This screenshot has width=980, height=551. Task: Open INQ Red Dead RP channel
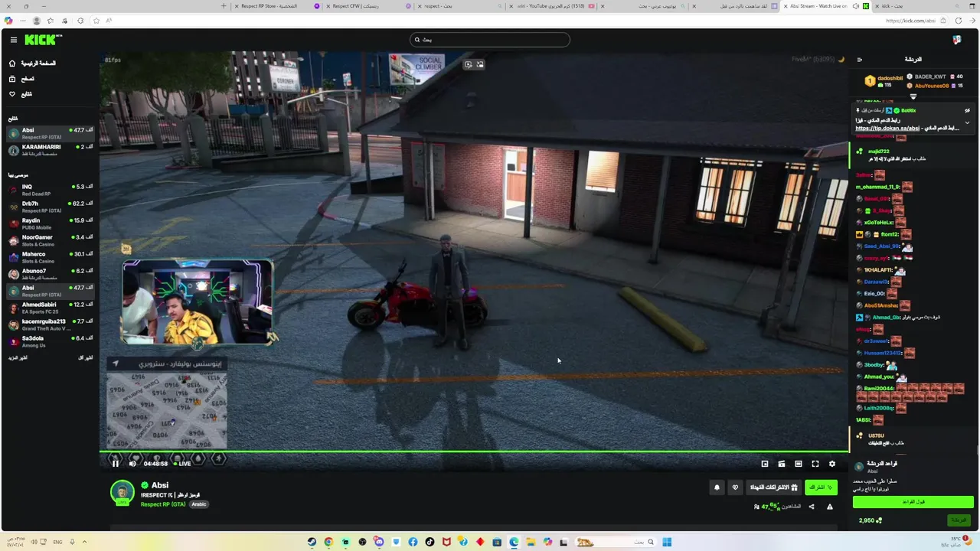point(50,190)
